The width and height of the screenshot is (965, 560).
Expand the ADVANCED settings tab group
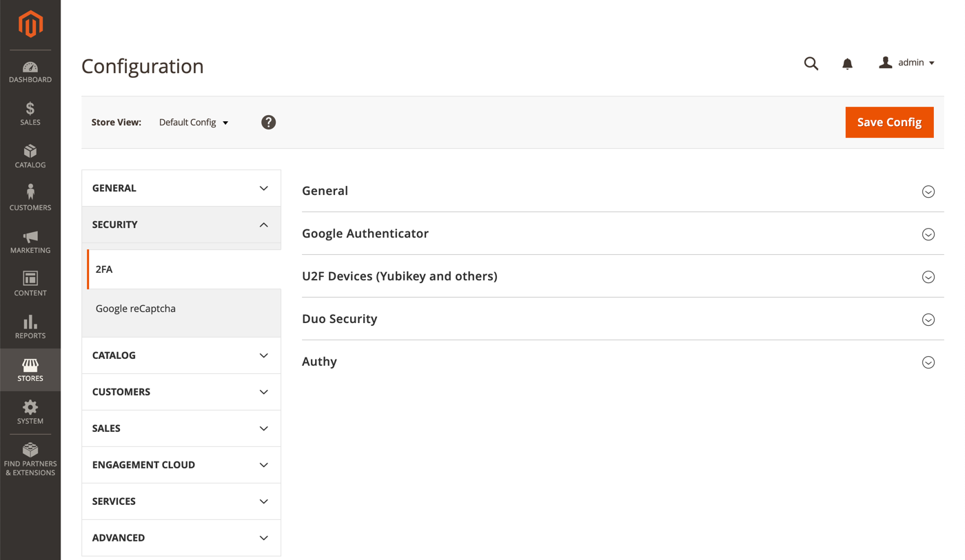pos(181,538)
